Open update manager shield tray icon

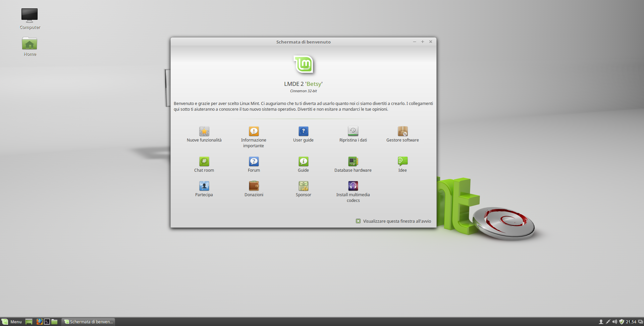[622, 322]
